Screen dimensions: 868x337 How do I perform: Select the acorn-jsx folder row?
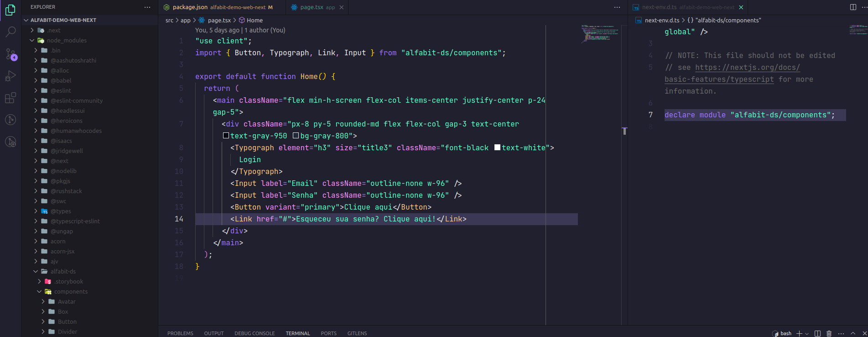point(90,251)
